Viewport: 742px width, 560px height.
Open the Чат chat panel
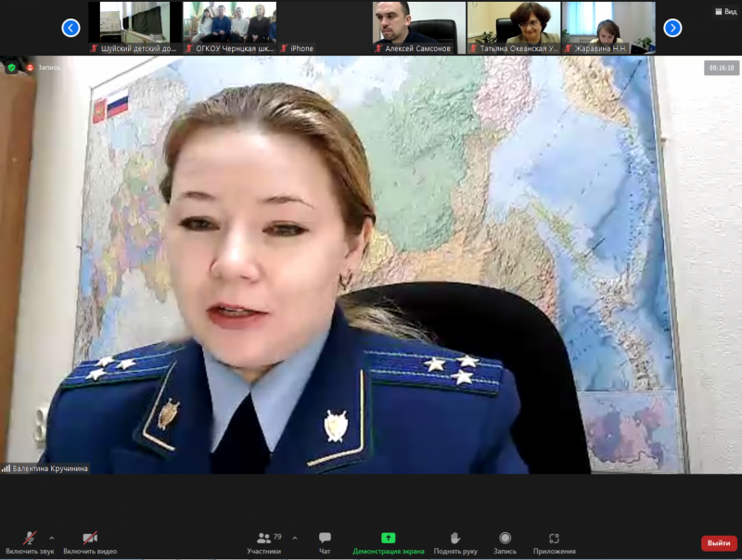[325, 541]
